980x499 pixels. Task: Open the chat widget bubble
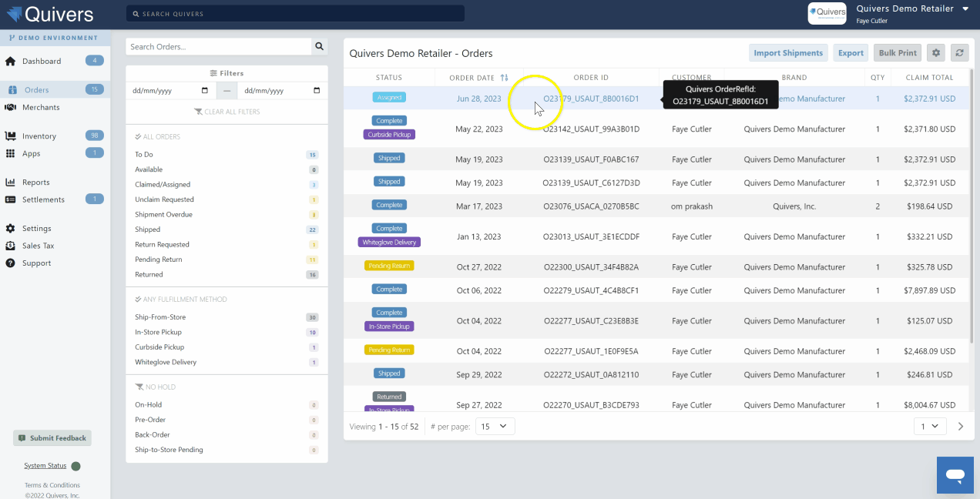coord(955,475)
